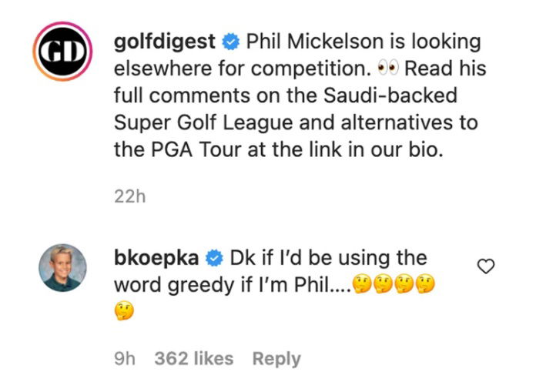
Task: Click the "Super Golf League" caption text
Action: (198, 122)
